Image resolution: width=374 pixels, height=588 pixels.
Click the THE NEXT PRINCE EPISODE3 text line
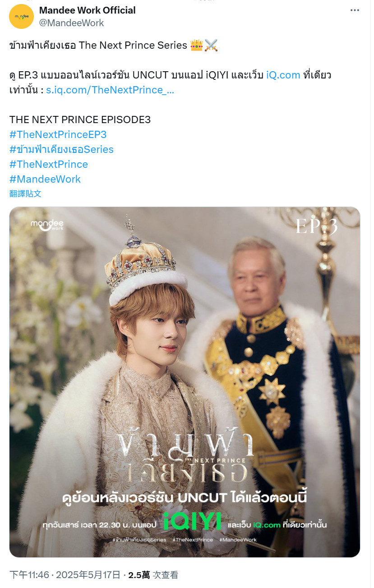click(x=80, y=119)
